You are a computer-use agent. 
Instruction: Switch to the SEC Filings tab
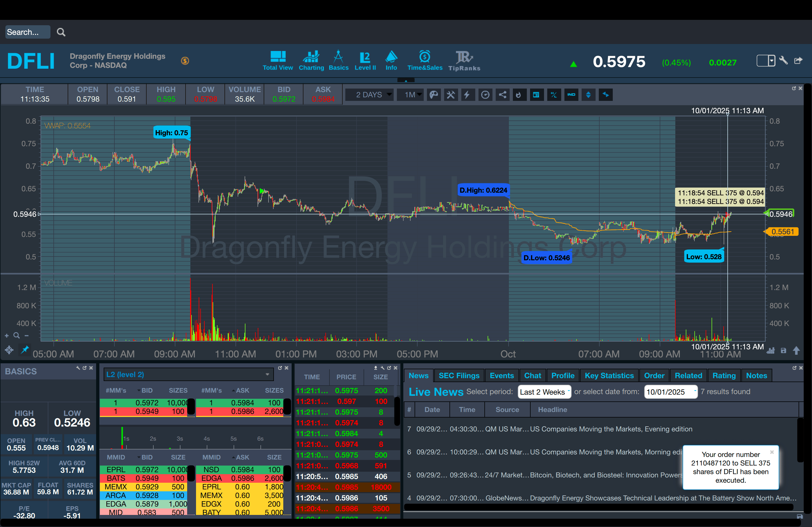[x=459, y=376]
